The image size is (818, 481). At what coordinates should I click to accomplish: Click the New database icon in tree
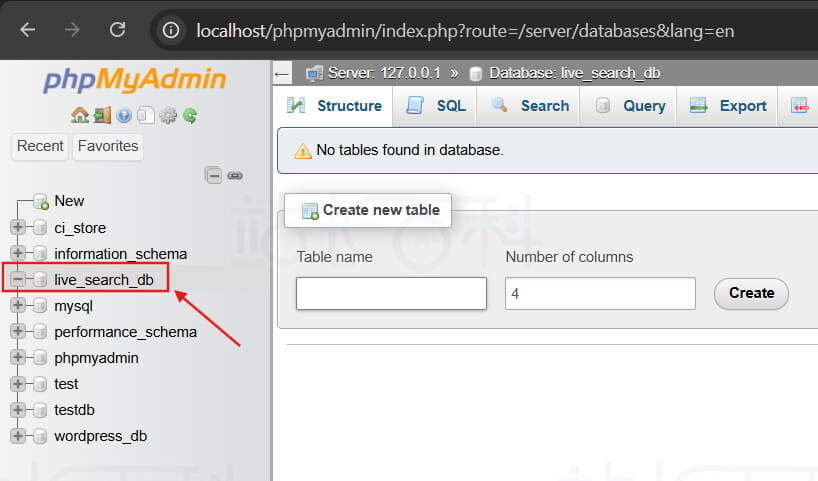click(41, 201)
